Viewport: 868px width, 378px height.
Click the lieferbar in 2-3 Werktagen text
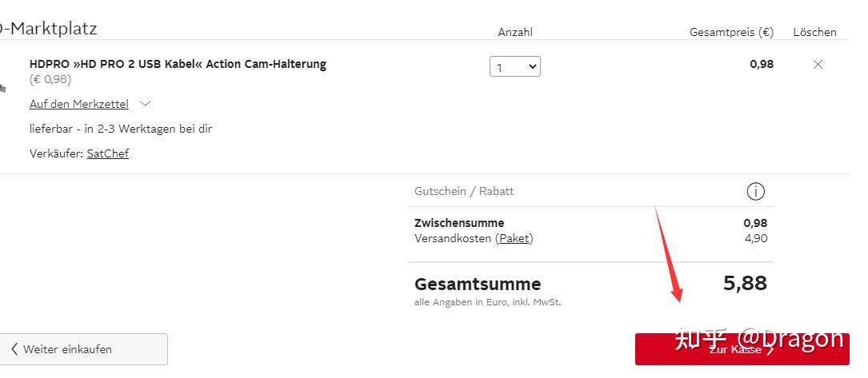(121, 129)
